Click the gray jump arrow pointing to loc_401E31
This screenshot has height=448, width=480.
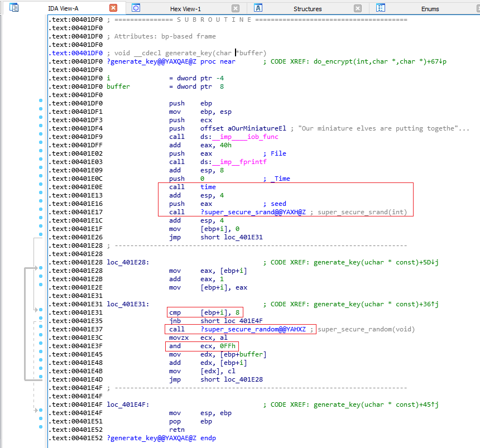pyautogui.click(x=36, y=308)
